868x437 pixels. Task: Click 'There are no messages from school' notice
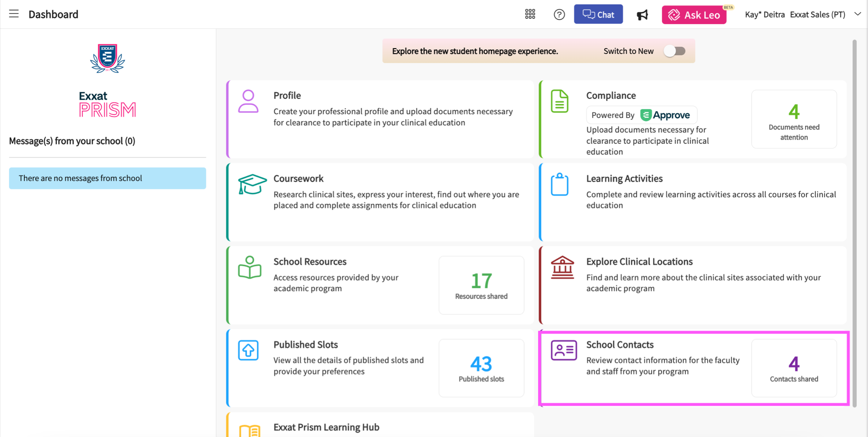pos(107,178)
